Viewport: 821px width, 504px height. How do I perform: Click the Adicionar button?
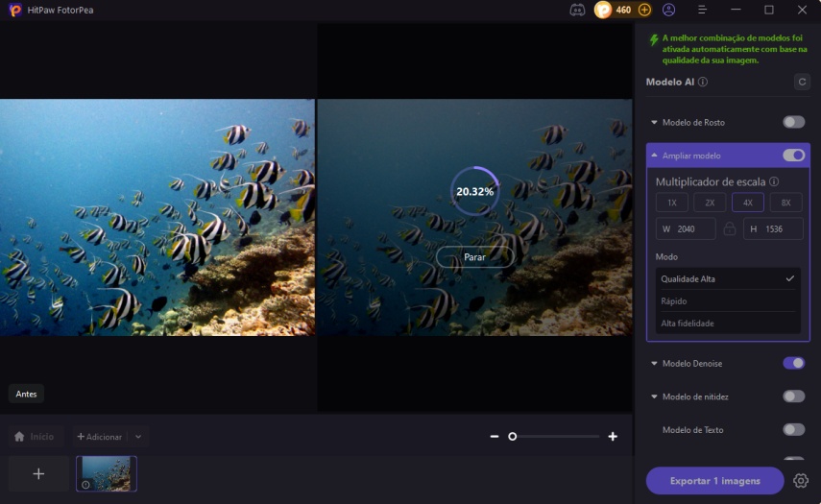tap(100, 437)
